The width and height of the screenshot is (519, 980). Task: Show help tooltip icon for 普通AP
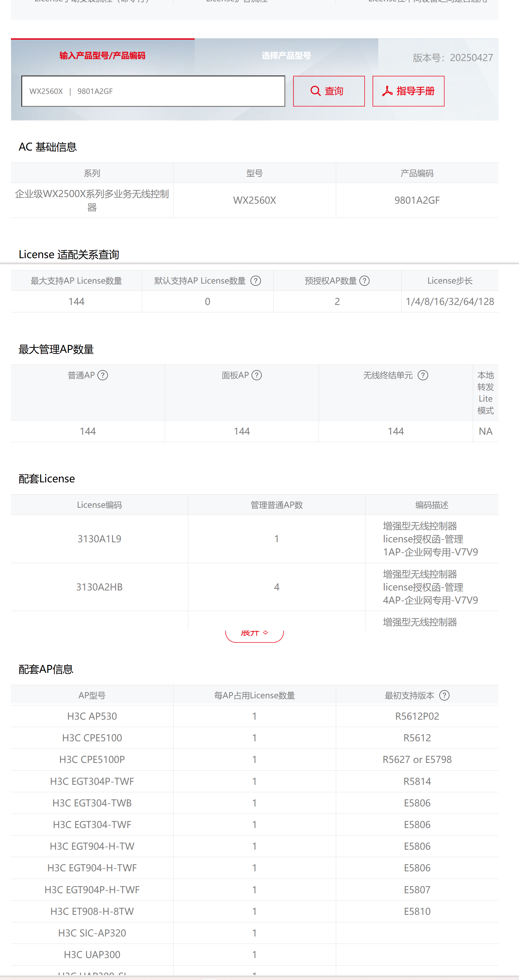pos(103,376)
